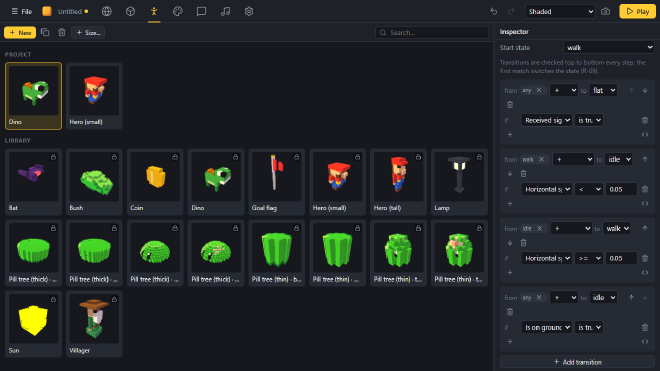Click the redo arrow icon

[511, 11]
